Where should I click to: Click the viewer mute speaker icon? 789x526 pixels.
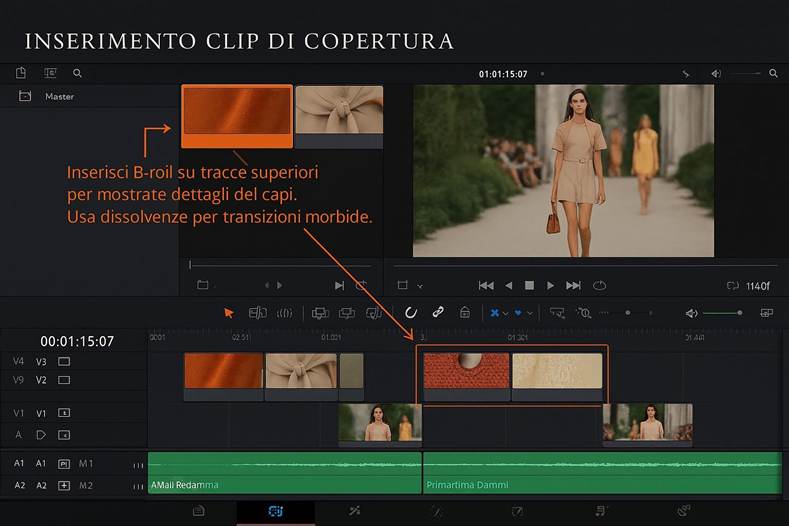tap(716, 73)
